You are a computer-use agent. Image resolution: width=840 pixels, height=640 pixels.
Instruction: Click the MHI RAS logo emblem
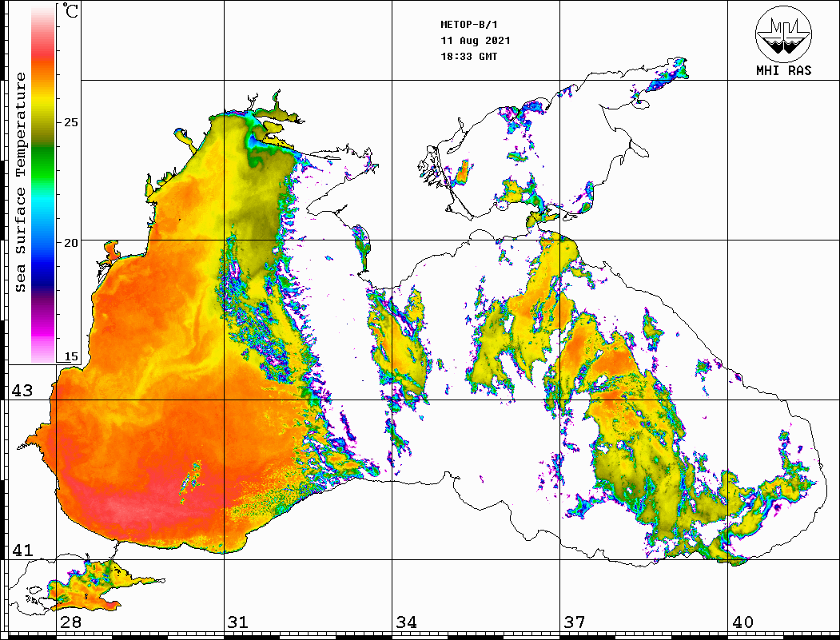(784, 34)
